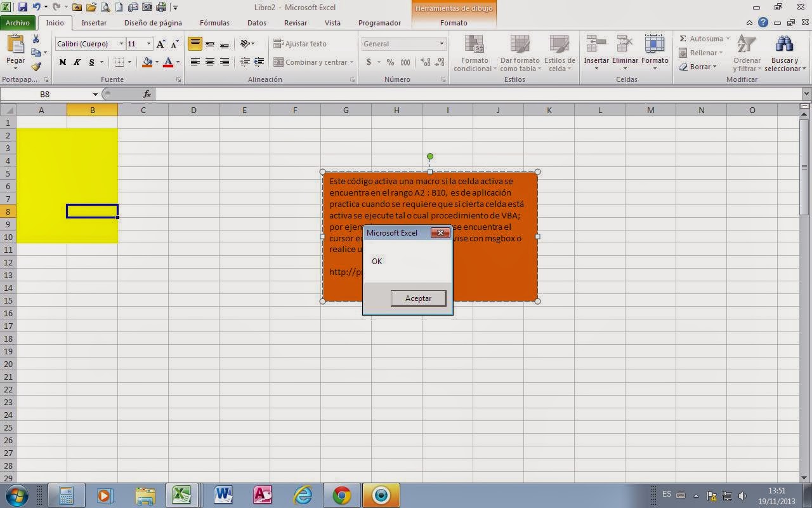812x508 pixels.
Task: Activate the Format Painter brush
Action: tap(36, 66)
